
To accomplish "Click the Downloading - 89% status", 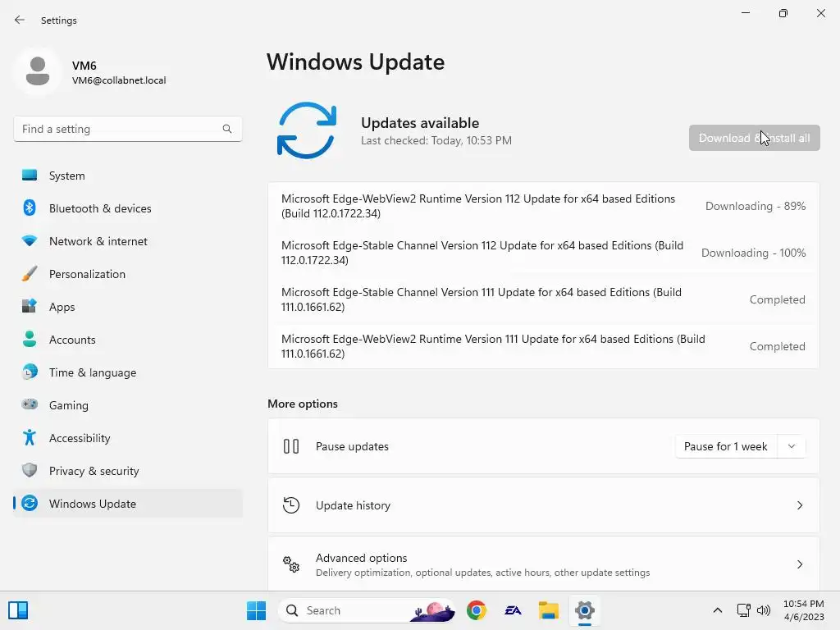I will coord(756,206).
